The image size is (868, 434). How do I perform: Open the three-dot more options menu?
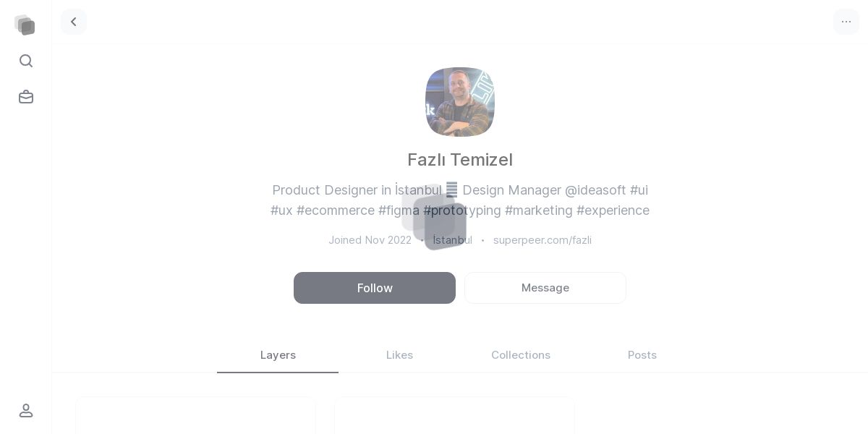click(x=846, y=22)
